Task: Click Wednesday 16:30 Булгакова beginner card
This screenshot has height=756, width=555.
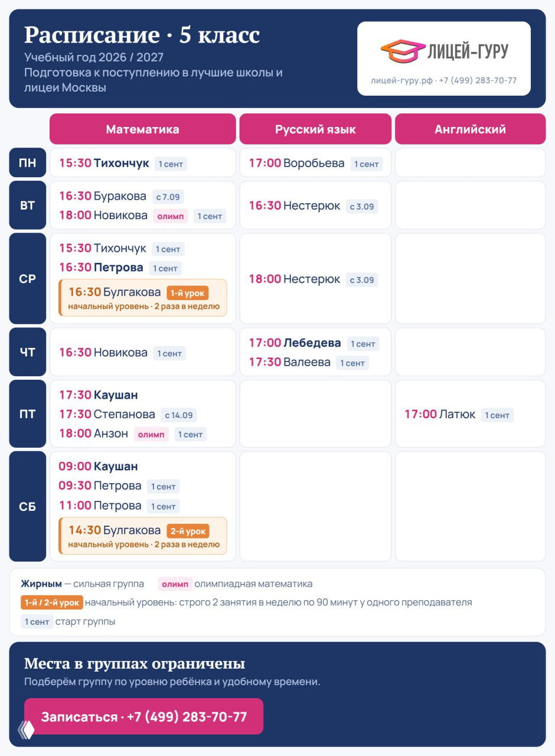Action: [142, 298]
